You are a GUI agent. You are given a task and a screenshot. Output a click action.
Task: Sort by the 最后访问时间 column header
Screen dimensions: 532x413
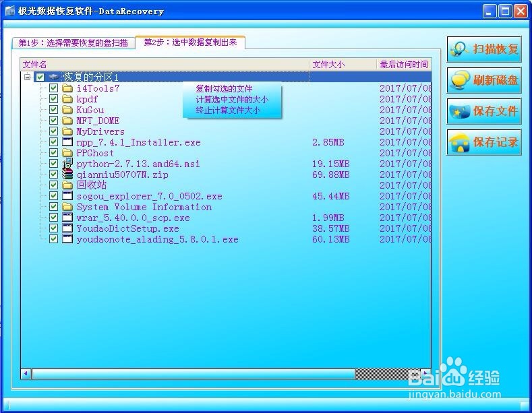(404, 65)
